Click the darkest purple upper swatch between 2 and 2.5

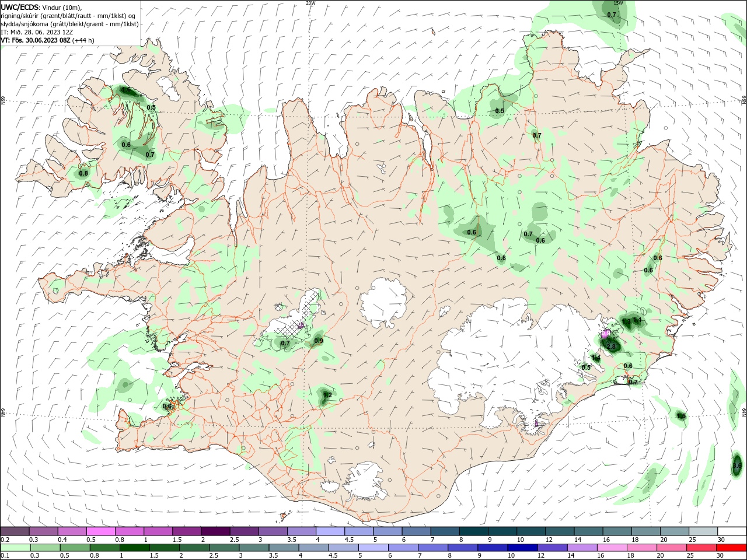point(215,531)
